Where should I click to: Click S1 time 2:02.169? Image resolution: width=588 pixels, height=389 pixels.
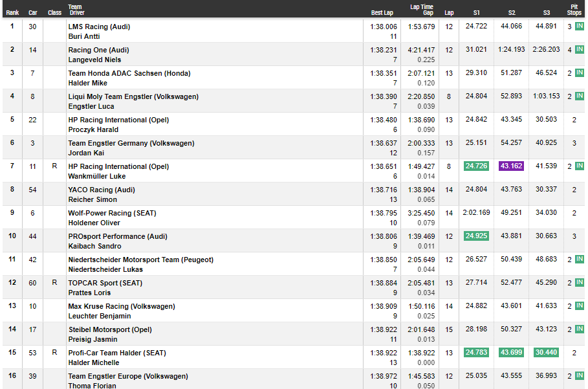(x=476, y=212)
